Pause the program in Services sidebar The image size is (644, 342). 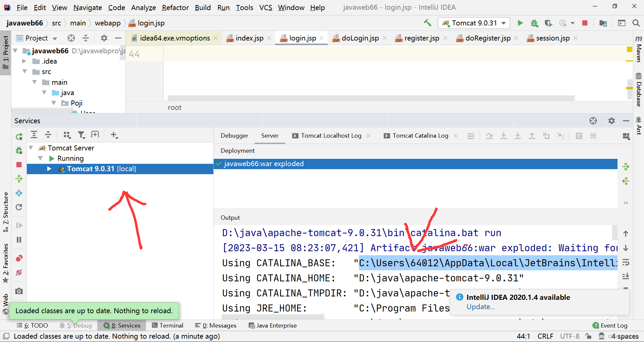point(19,240)
